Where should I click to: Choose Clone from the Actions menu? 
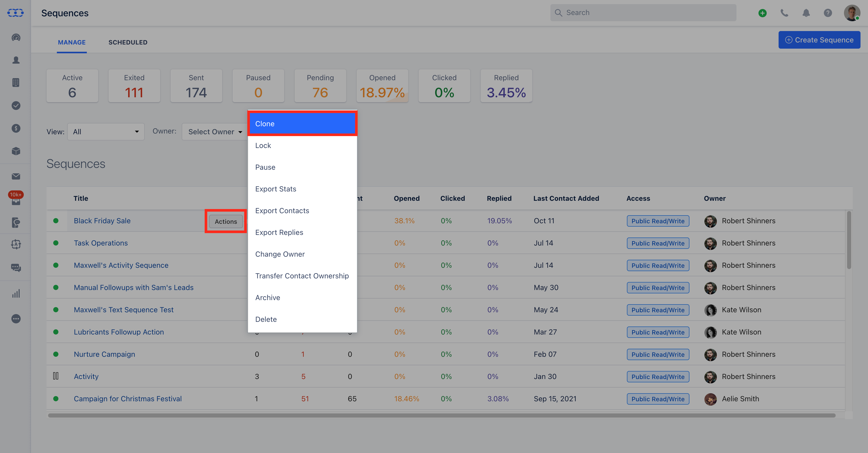click(302, 123)
